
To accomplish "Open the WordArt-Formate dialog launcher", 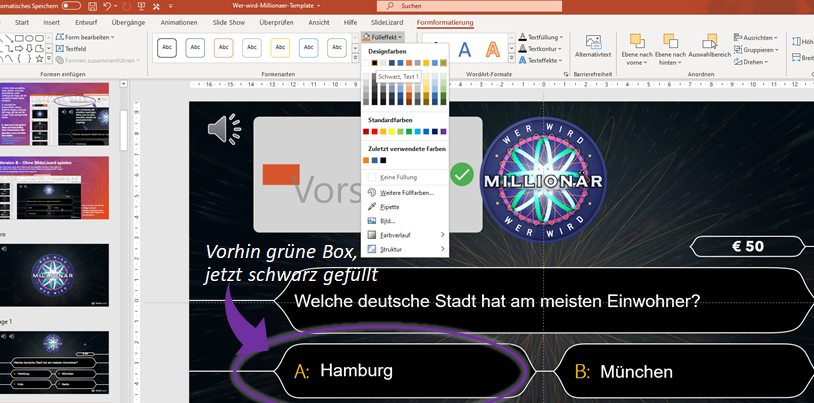I will point(566,75).
